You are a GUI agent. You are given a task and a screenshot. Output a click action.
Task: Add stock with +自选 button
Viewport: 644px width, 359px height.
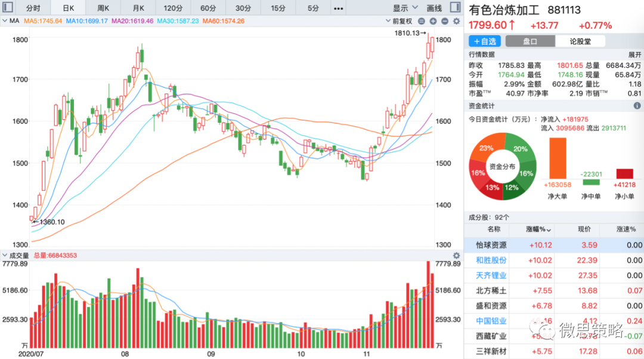(x=484, y=41)
